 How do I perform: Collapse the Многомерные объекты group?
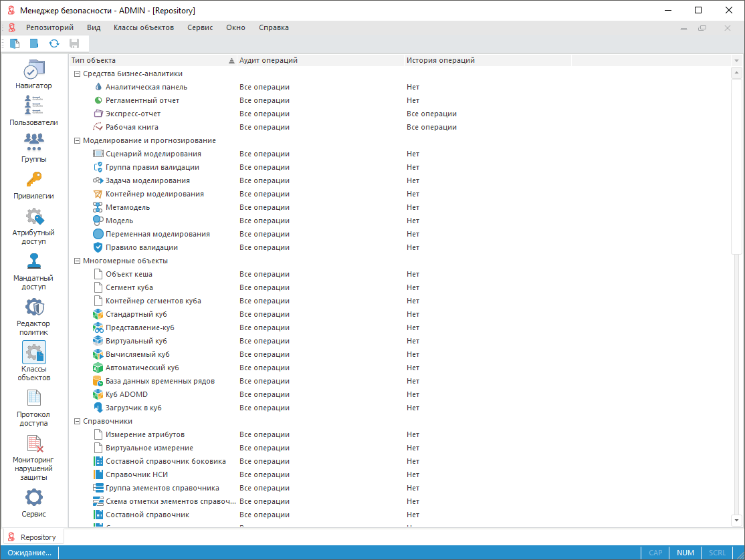coord(77,261)
